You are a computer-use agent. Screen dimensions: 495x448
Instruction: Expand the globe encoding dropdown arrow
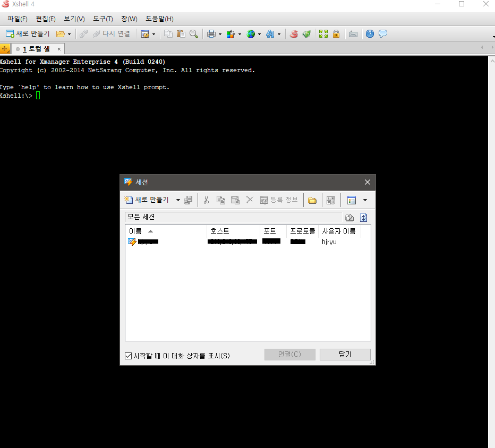point(259,34)
